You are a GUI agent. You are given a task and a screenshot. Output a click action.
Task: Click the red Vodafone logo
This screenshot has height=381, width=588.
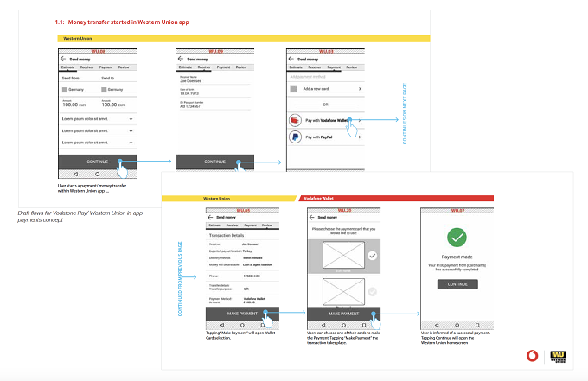click(532, 356)
